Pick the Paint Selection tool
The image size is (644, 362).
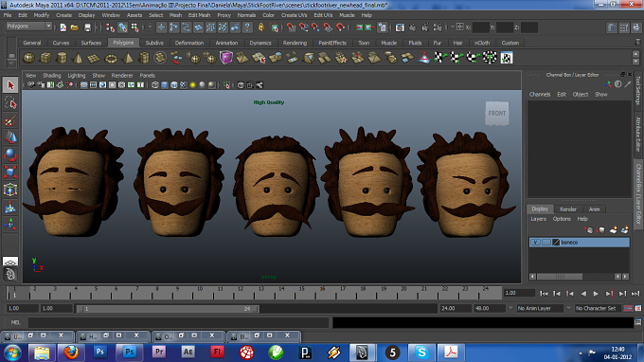(10, 120)
